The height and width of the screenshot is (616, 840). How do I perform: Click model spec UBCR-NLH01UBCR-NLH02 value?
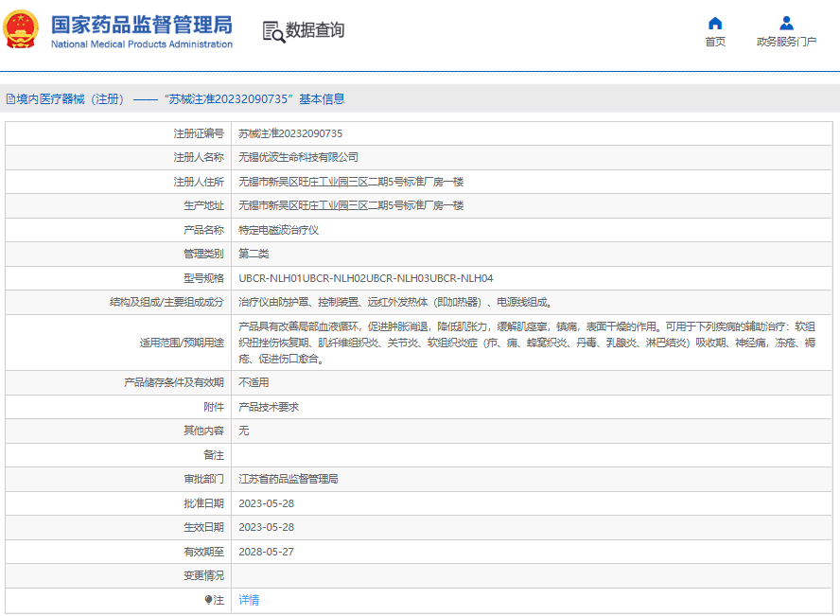[x=366, y=278]
